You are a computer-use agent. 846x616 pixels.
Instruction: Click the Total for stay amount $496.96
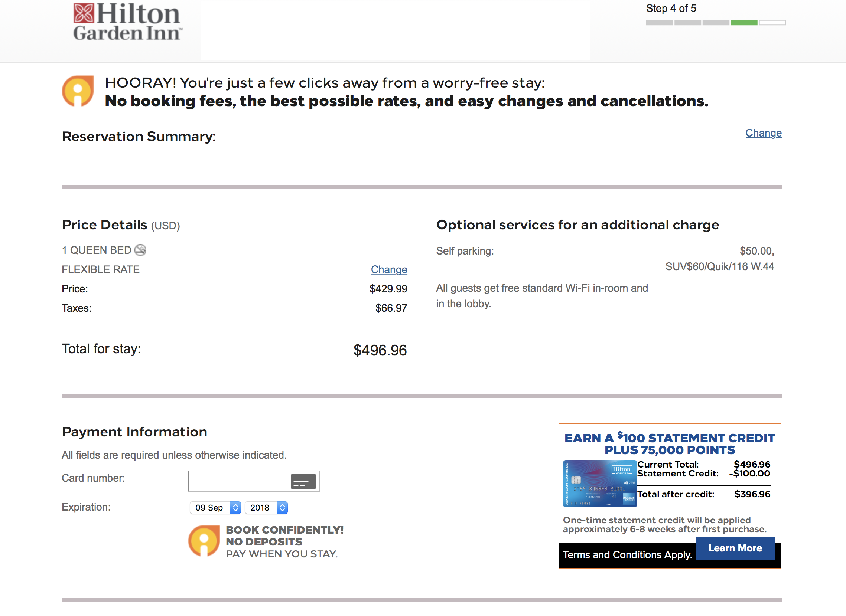tap(380, 350)
